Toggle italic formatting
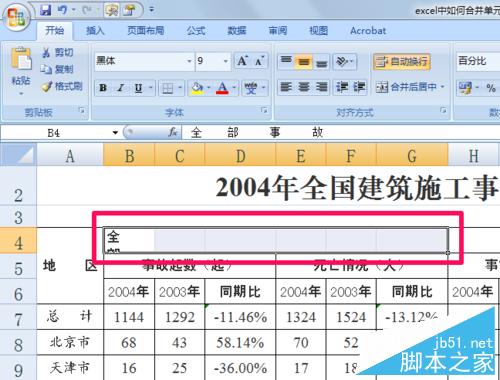The image size is (500, 380). (121, 88)
